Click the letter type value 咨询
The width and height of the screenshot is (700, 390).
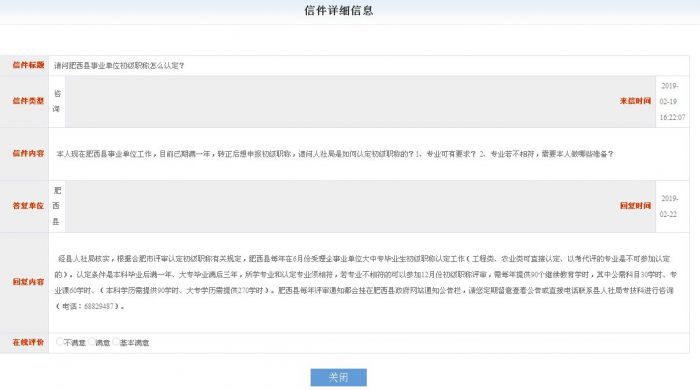(57, 101)
